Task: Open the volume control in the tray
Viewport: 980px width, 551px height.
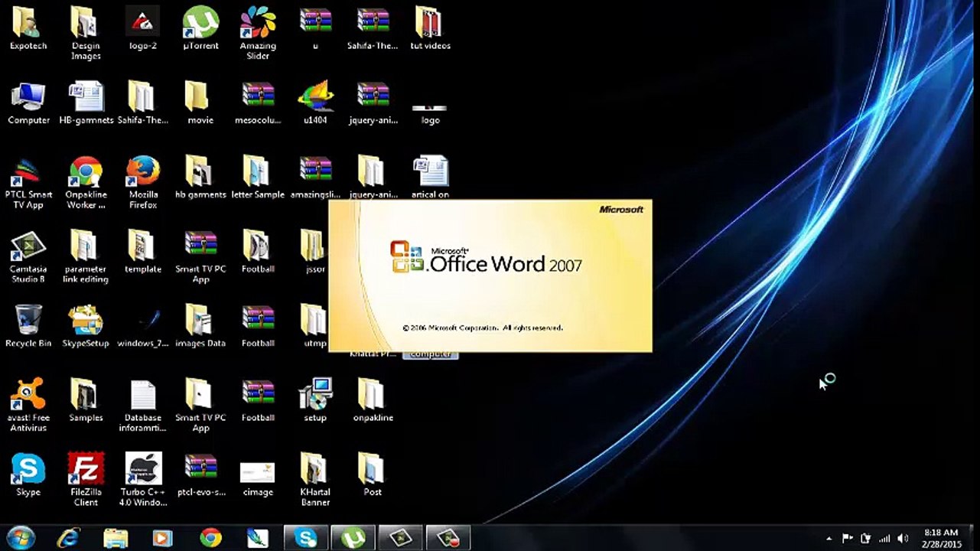Action: [903, 538]
